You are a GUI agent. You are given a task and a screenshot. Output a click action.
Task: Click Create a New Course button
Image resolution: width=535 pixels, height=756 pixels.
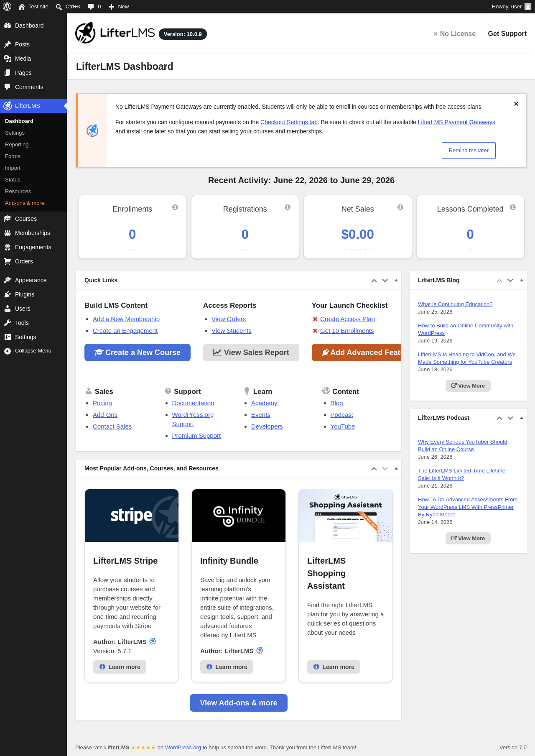tap(138, 352)
